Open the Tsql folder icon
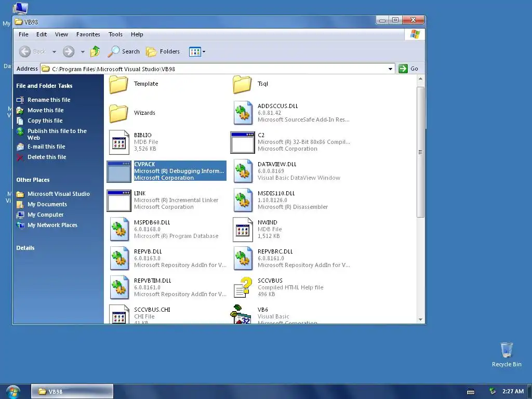The image size is (532, 399). click(242, 84)
